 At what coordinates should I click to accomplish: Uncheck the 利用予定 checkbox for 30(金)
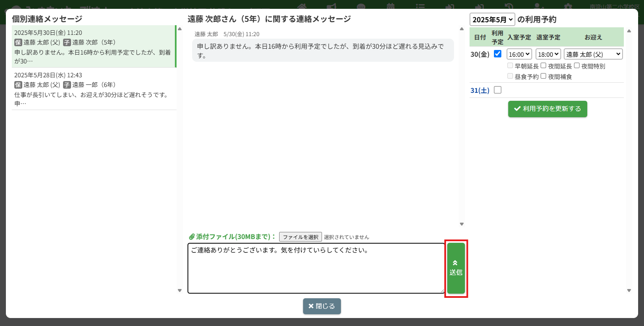click(498, 54)
